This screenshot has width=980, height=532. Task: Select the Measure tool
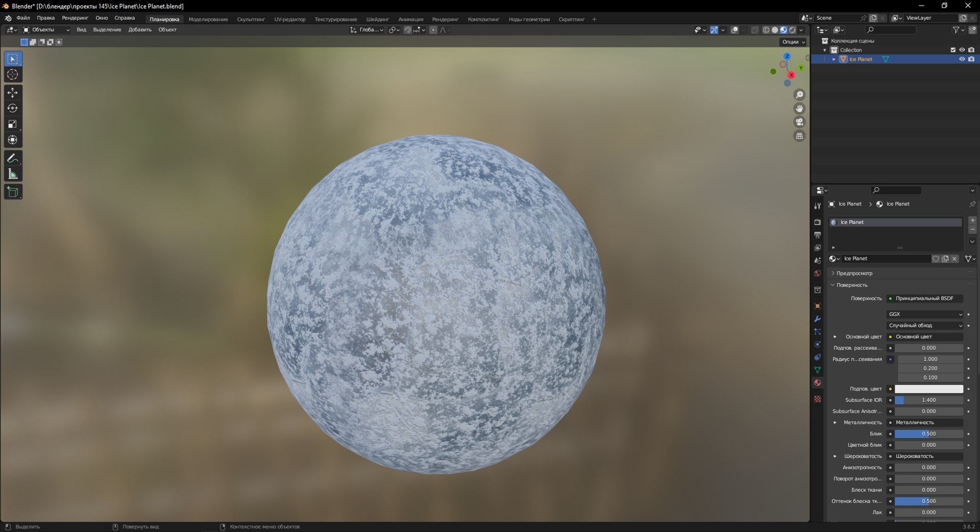tap(13, 174)
